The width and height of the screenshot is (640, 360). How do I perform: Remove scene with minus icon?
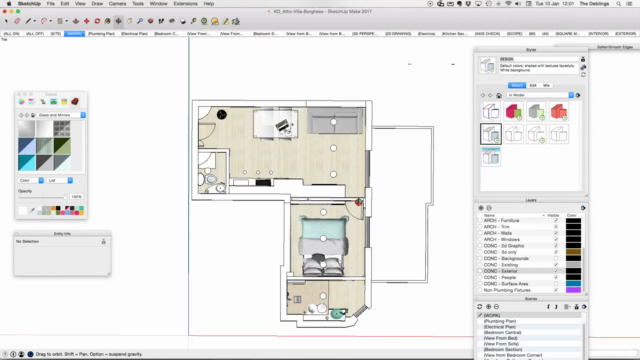pos(496,307)
